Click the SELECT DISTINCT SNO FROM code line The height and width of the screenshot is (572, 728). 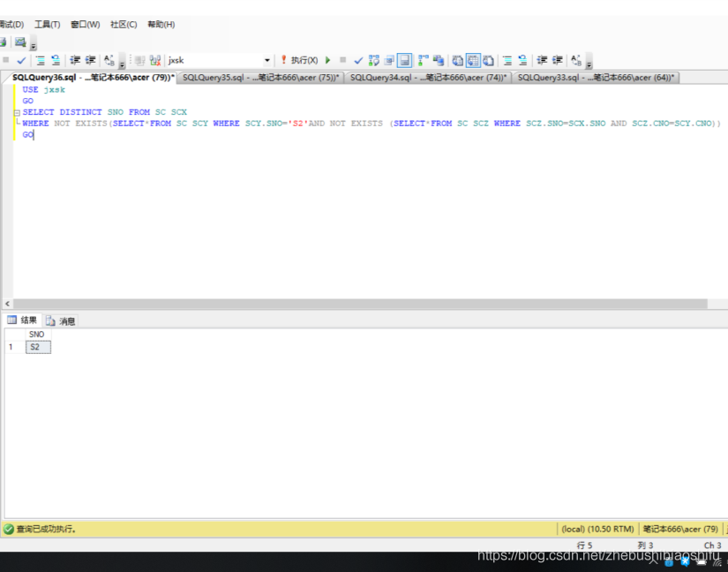[x=104, y=112]
